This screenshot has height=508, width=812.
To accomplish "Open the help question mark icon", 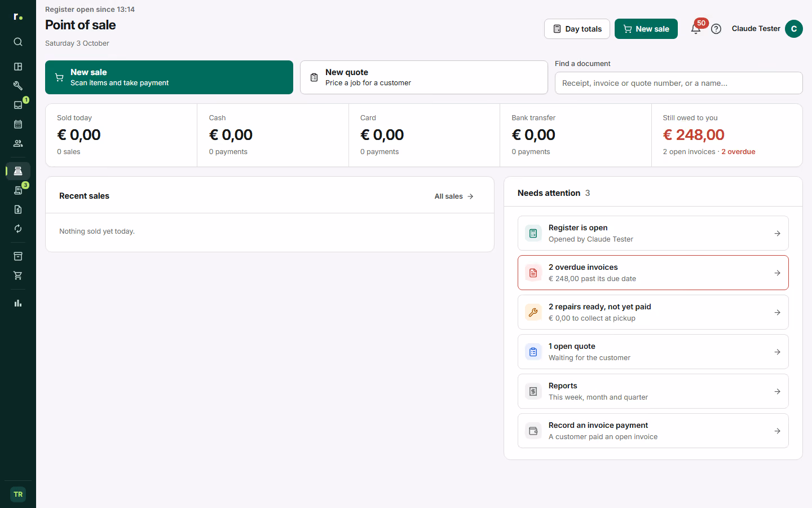I will coord(716,29).
